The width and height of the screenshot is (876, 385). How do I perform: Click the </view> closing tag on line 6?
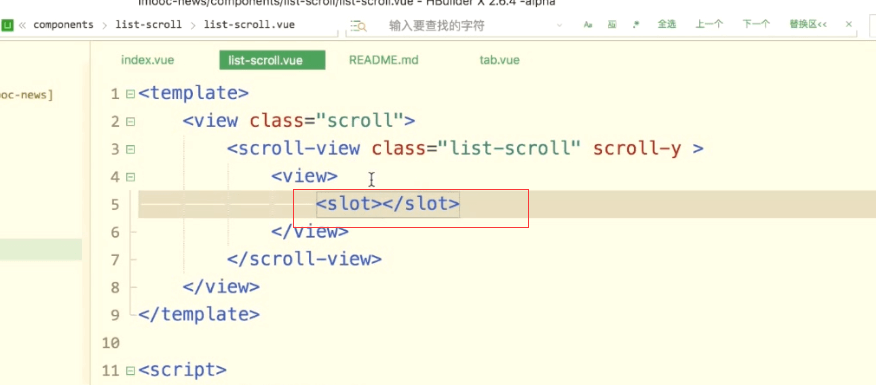point(310,231)
